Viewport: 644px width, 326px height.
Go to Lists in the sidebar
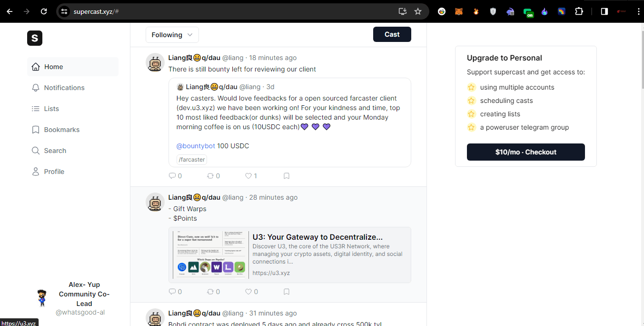tap(51, 109)
